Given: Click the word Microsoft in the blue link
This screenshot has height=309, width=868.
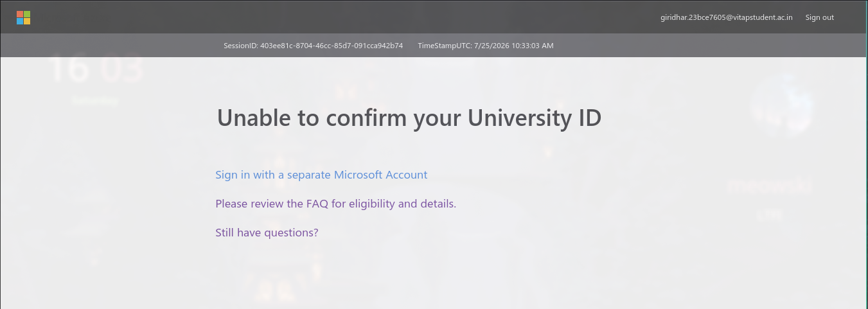Looking at the screenshot, I should click(359, 175).
